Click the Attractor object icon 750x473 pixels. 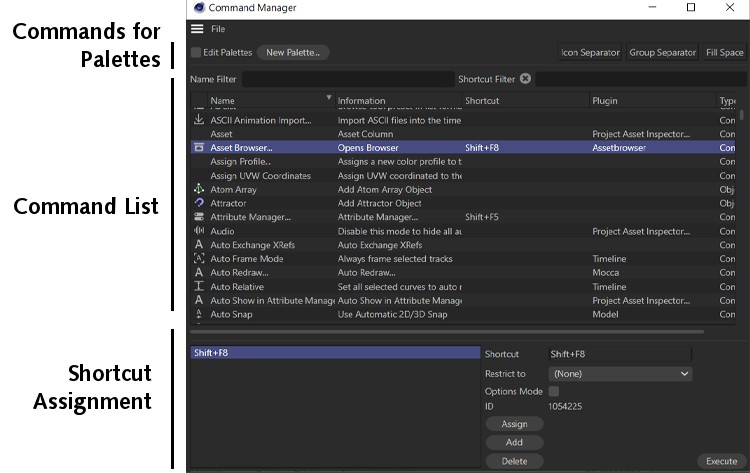coord(199,203)
